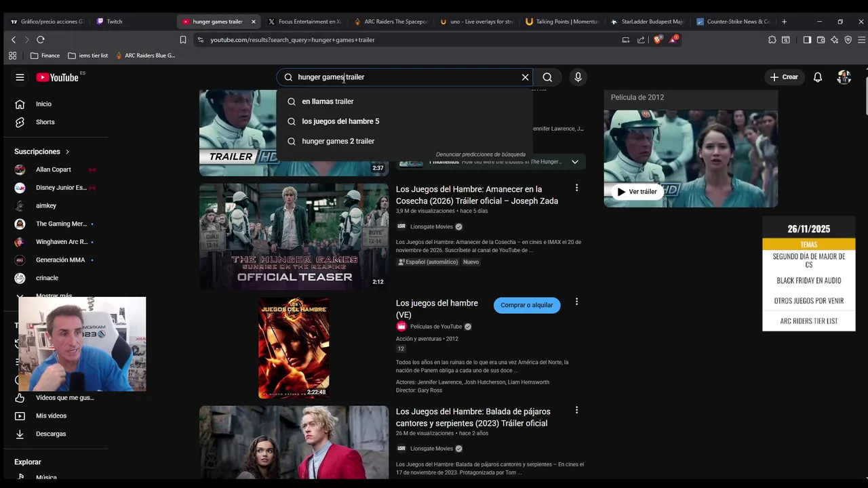Select suggestion 'hunger games 2 trailer'

coord(405,141)
